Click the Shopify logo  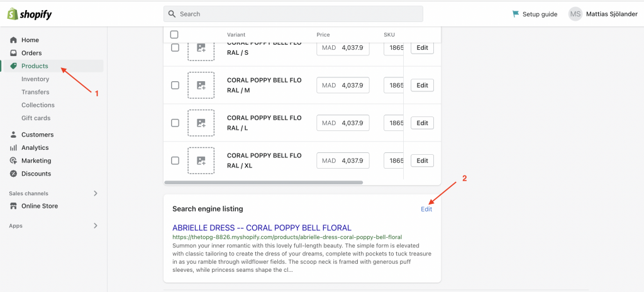point(30,14)
